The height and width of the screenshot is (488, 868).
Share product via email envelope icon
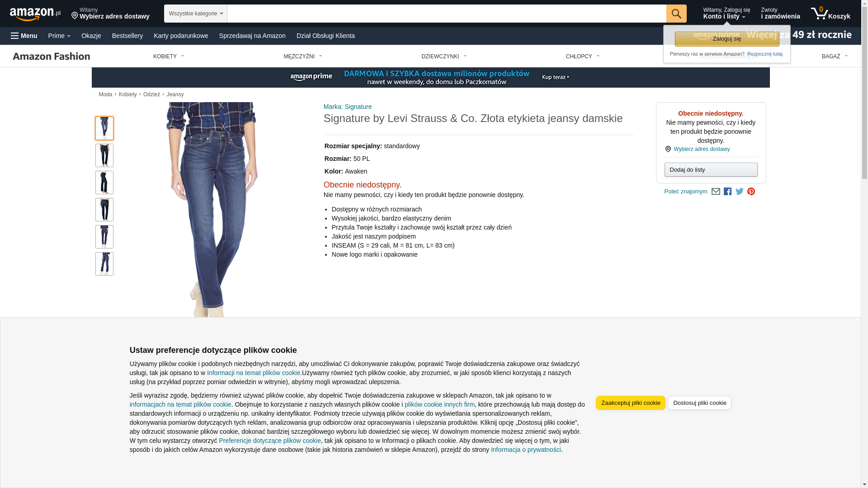(716, 192)
